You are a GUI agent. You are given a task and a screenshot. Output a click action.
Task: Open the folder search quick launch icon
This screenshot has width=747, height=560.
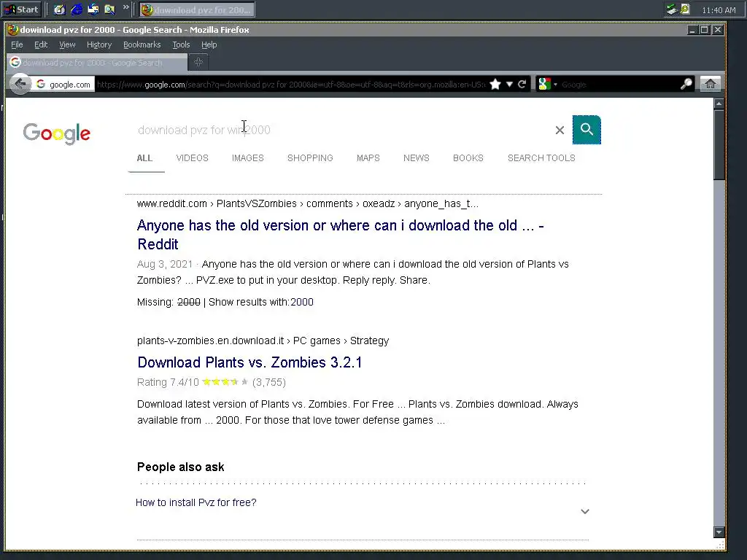[109, 9]
